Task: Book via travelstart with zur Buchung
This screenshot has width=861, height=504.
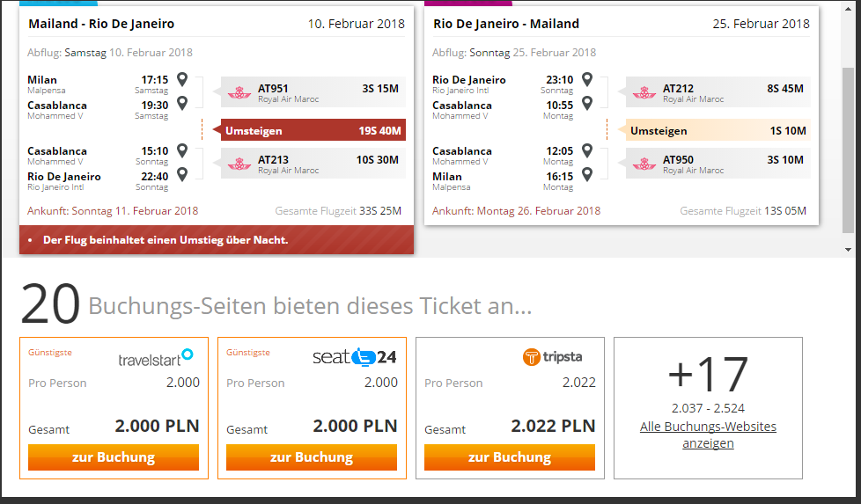Action: pos(114,457)
